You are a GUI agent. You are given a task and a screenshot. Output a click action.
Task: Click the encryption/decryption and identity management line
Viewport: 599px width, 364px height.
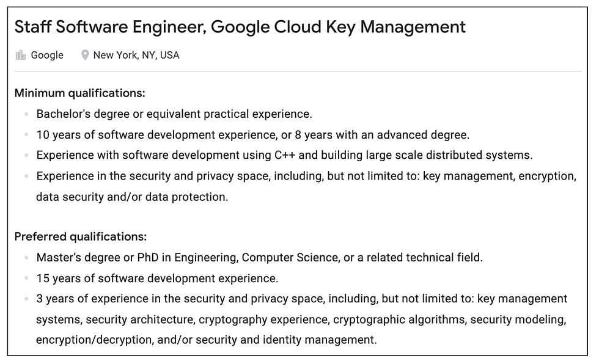207,340
